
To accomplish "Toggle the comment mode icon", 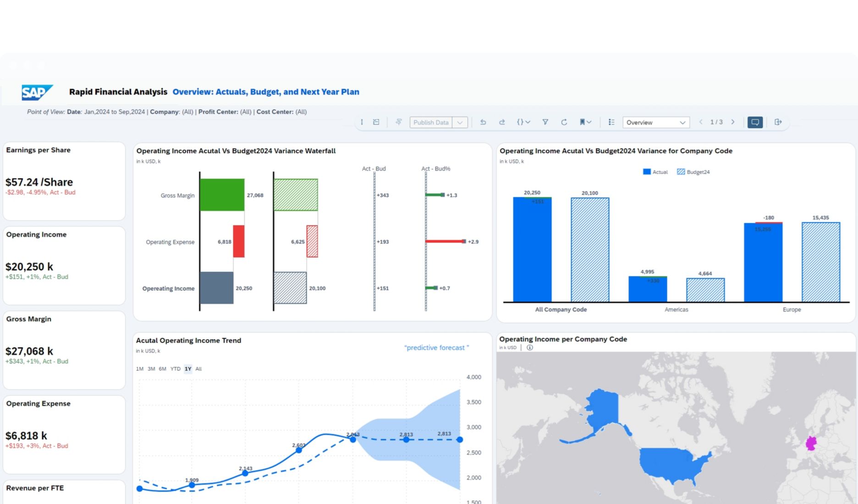I will [x=755, y=122].
